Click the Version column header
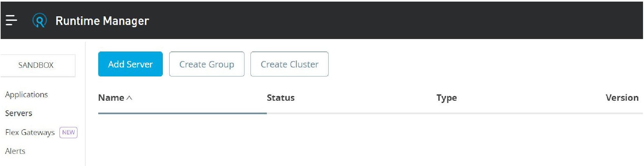 click(622, 98)
